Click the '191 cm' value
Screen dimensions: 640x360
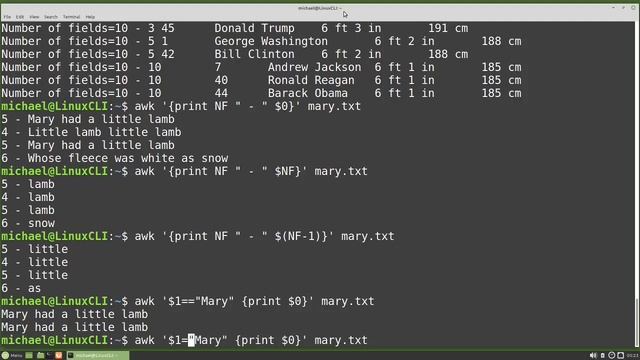448,28
